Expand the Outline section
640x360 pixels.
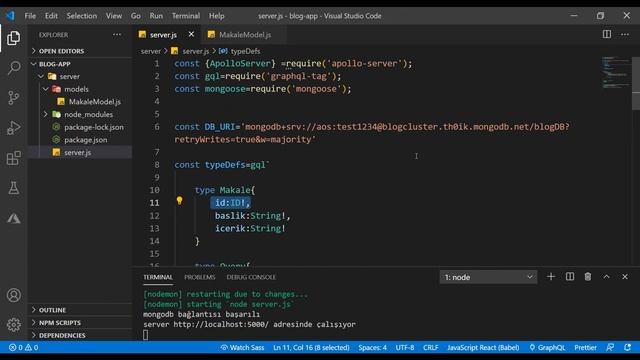(x=52, y=310)
